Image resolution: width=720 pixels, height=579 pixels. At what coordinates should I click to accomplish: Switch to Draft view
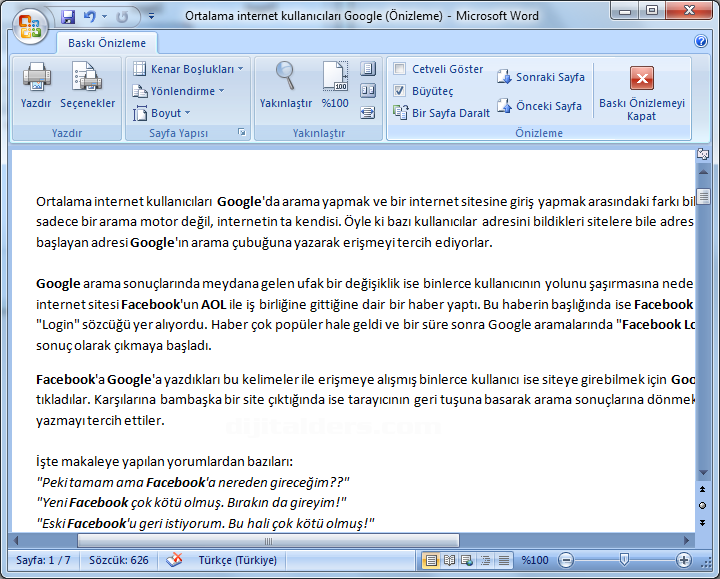(x=504, y=560)
